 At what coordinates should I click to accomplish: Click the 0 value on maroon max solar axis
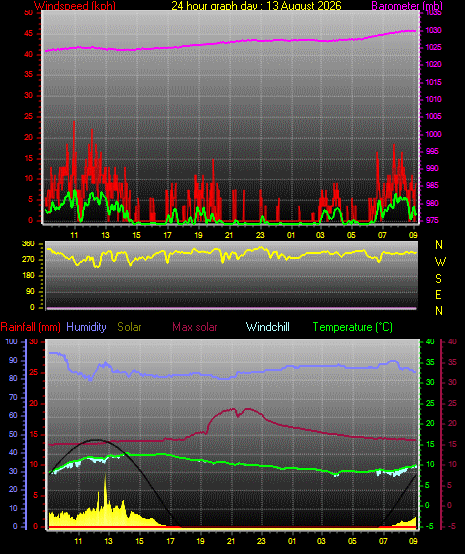[449, 505]
